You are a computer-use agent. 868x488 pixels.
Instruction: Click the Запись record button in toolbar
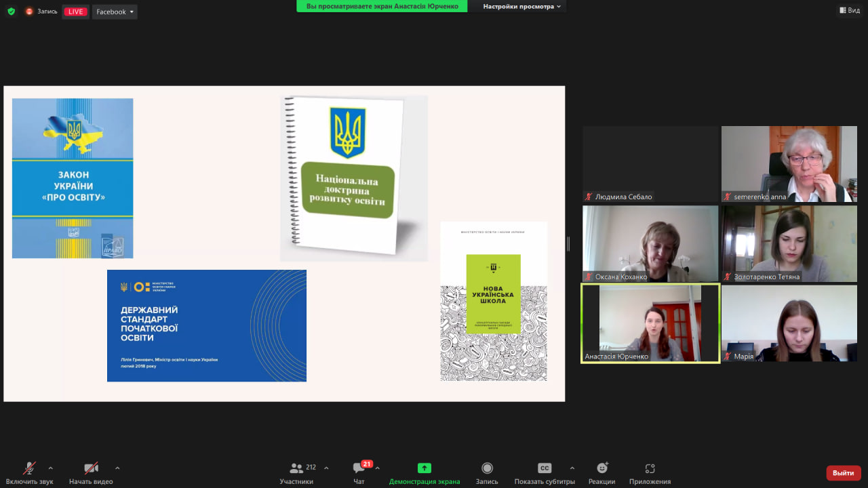(487, 469)
